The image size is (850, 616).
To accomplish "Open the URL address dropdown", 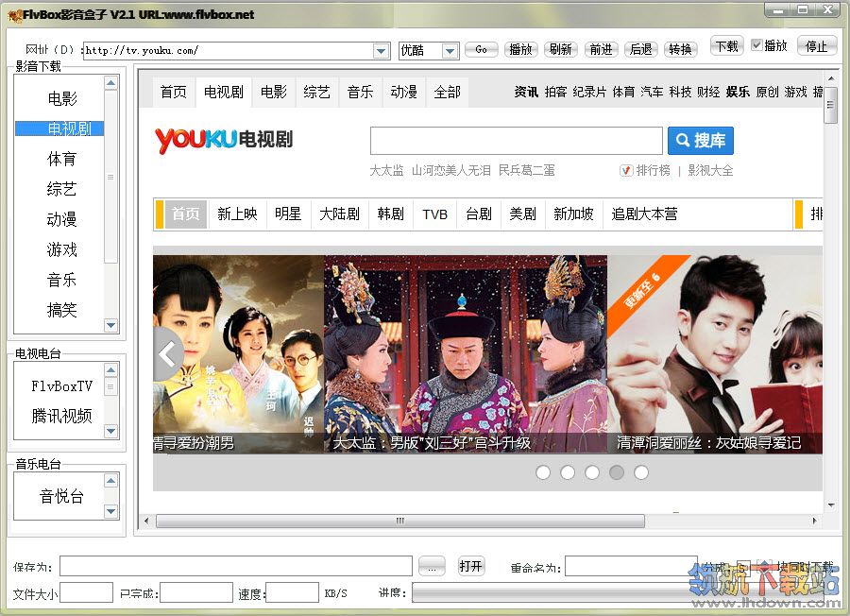I will coord(382,51).
